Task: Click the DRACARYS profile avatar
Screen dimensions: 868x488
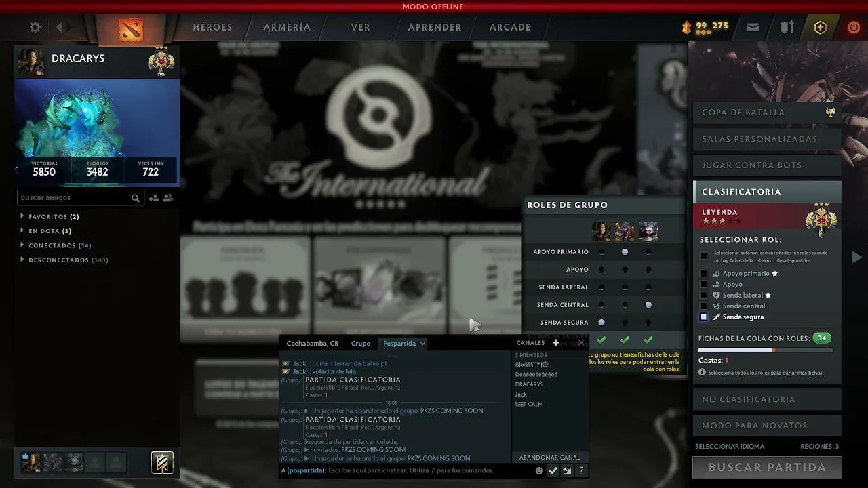Action: click(x=31, y=62)
